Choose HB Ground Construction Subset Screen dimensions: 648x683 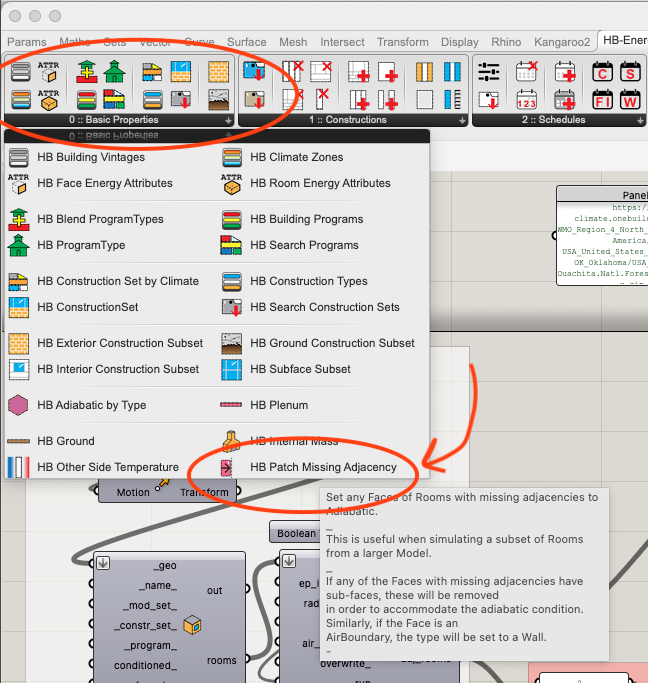(332, 343)
